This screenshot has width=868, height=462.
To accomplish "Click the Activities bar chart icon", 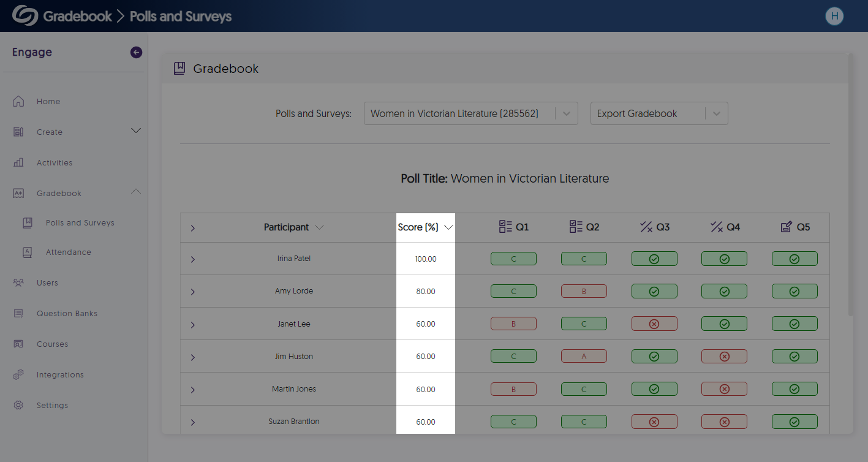I will tap(18, 163).
